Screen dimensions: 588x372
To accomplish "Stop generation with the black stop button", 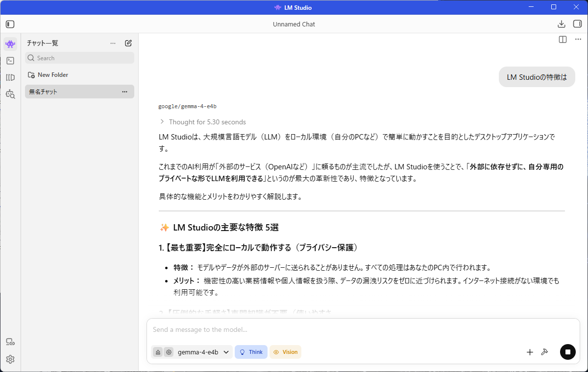I will pyautogui.click(x=568, y=352).
